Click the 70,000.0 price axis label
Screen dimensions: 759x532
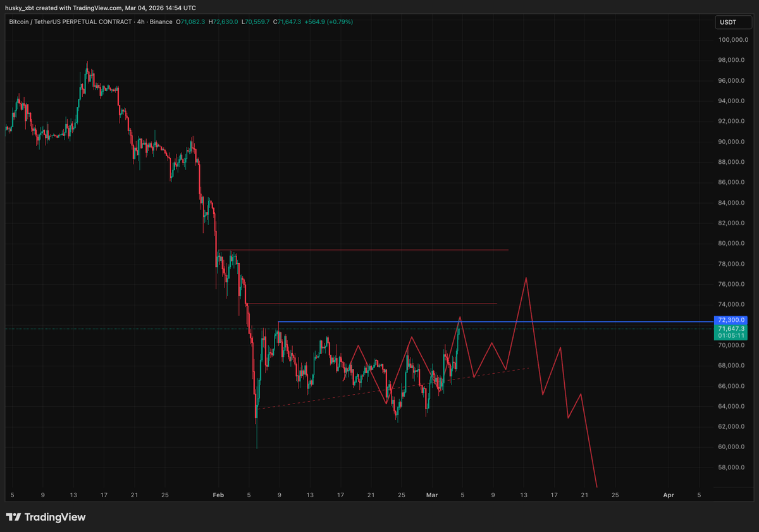tap(732, 345)
